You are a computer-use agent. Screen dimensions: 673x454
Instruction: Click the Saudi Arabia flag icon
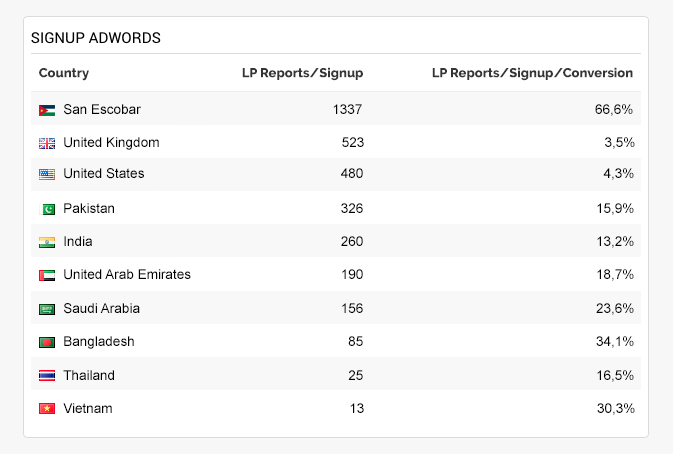(x=47, y=309)
